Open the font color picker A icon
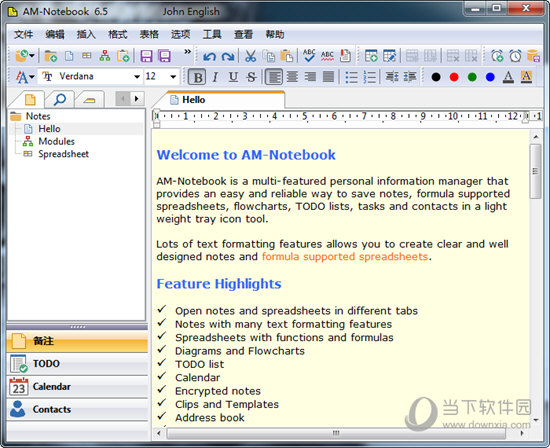550x448 pixels. (x=508, y=77)
